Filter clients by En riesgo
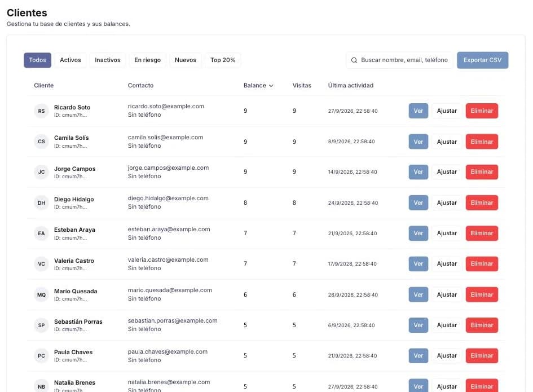533x392 pixels. pyautogui.click(x=148, y=60)
